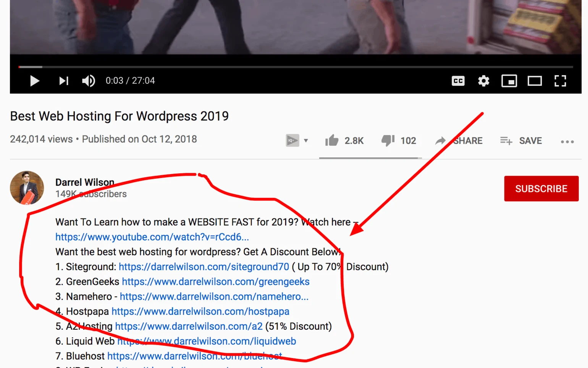Open the hostpapa link
Viewport: 588px width, 368px height.
pos(200,312)
